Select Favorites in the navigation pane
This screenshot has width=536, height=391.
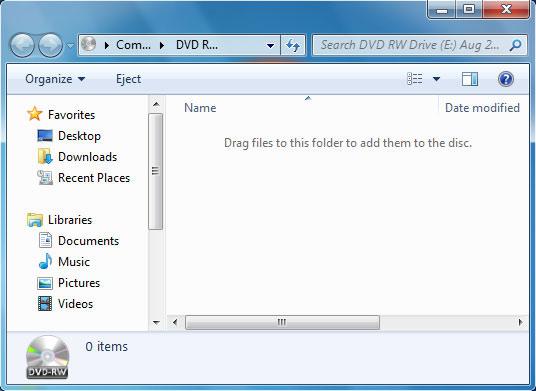tap(71, 115)
